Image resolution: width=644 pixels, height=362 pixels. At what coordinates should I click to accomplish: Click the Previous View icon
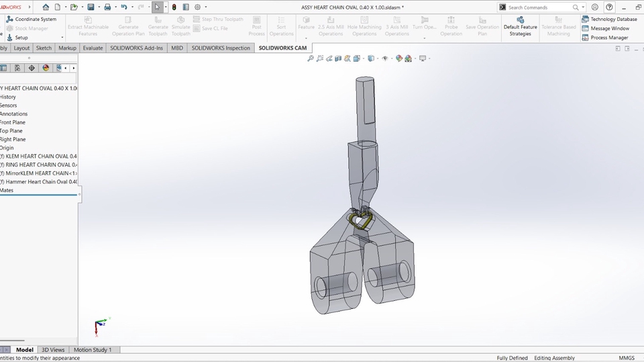point(329,58)
